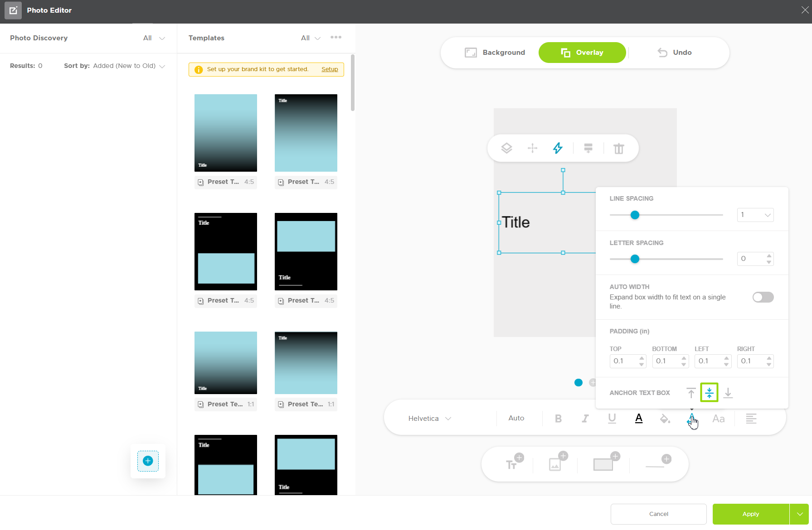Open the brand kit Setup link
Viewport: 812px width, 530px height.
[x=330, y=69]
